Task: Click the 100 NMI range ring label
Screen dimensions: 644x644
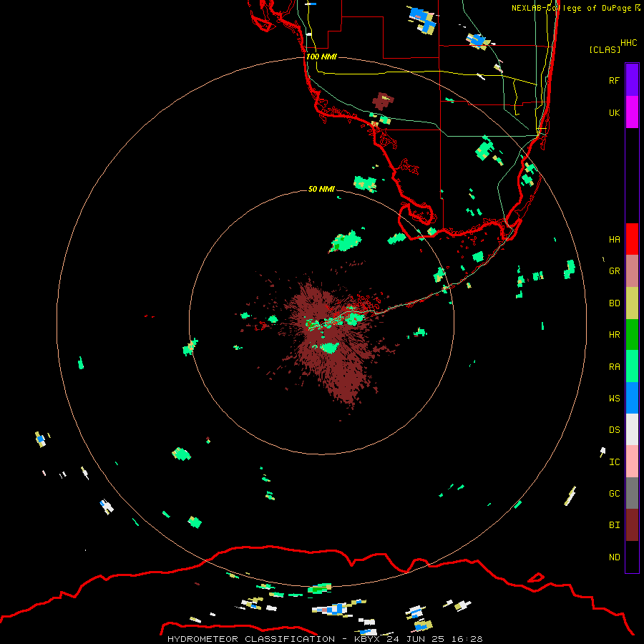Action: [x=321, y=57]
